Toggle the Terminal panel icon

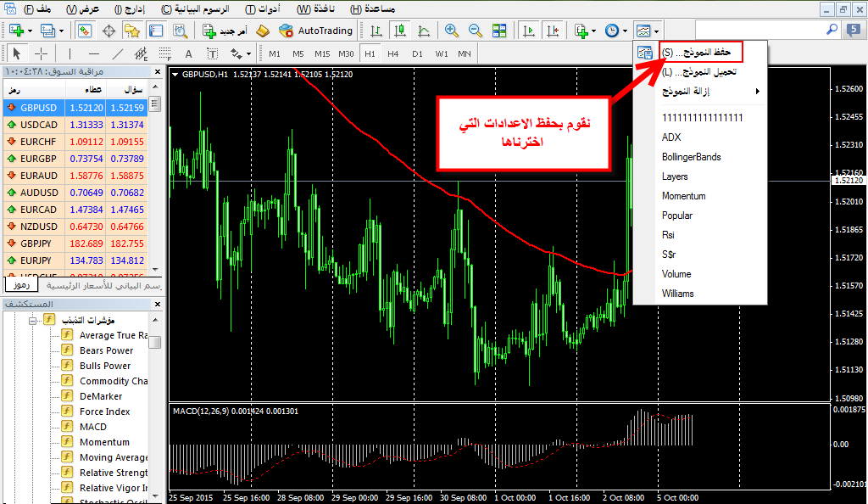tap(156, 31)
